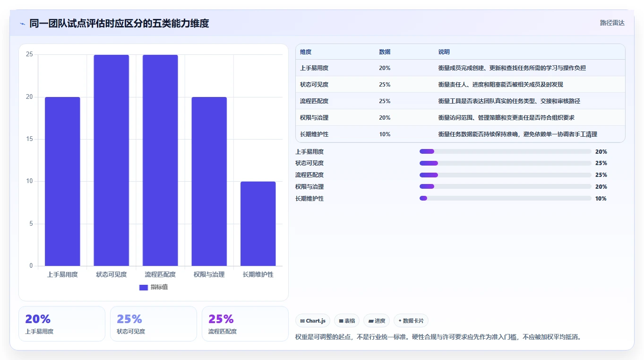This screenshot has height=360, width=644.
Task: Select the 数据卡片 chip
Action: point(411,321)
